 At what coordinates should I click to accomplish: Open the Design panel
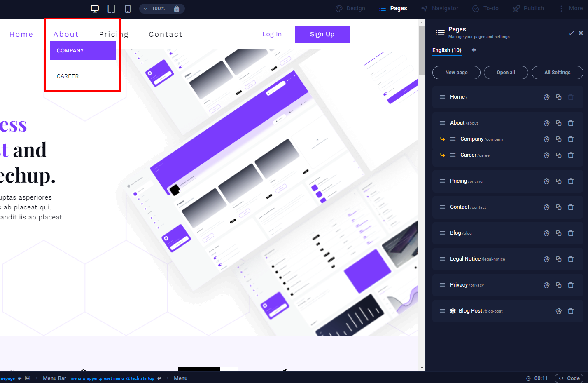pos(350,8)
